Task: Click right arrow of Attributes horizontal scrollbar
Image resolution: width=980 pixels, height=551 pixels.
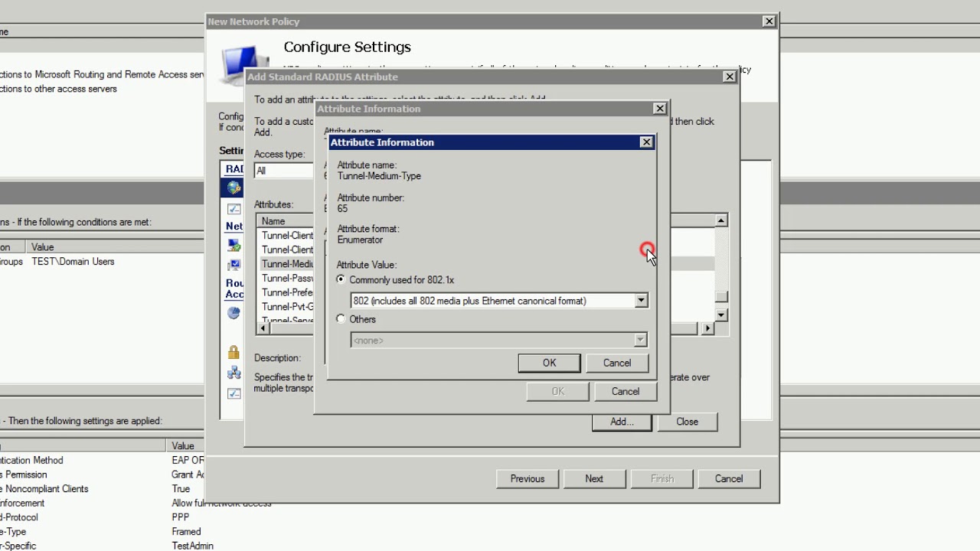Action: pyautogui.click(x=707, y=328)
